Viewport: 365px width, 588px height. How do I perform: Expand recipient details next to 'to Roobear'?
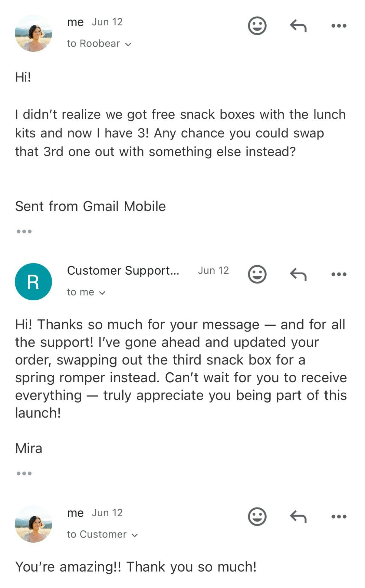pyautogui.click(x=128, y=44)
